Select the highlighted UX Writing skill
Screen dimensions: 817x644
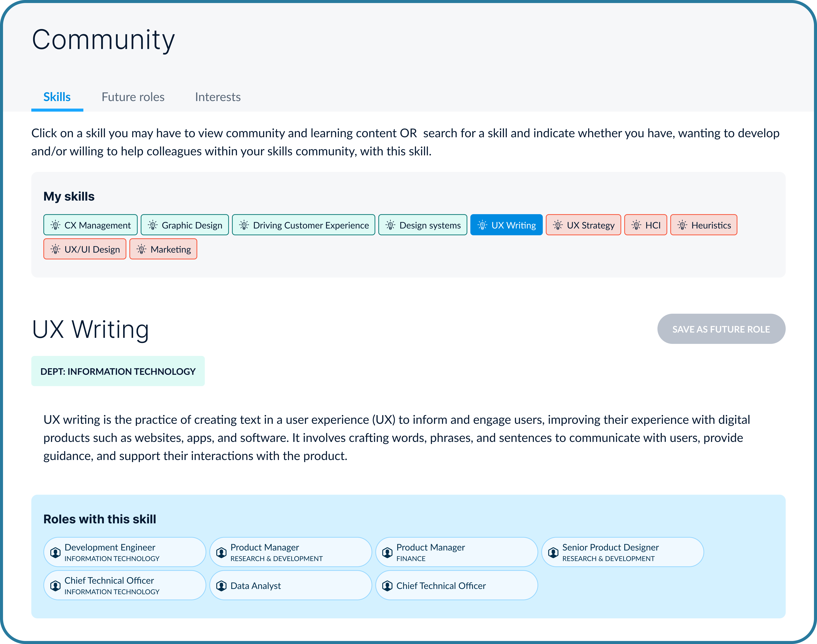click(x=506, y=225)
